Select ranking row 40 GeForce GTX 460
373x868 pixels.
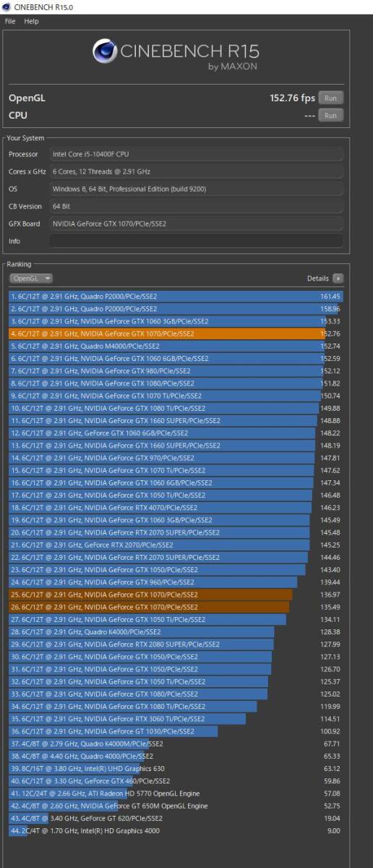[176, 780]
